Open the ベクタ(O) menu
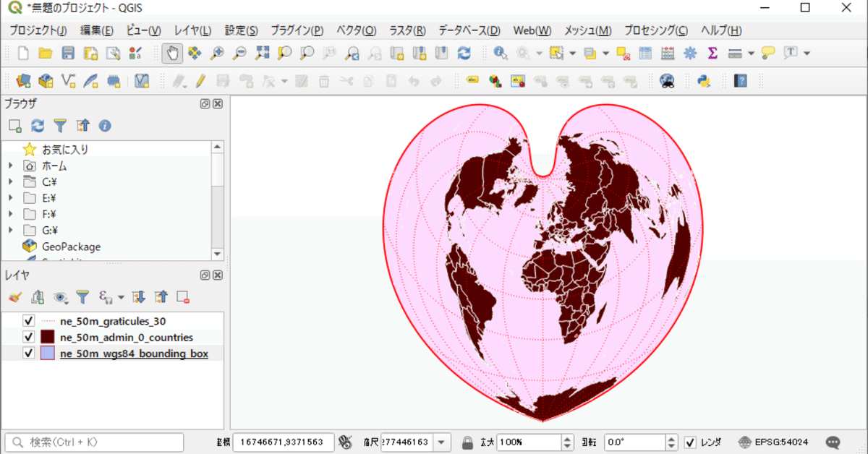Image resolution: width=868 pixels, height=454 pixels. [x=357, y=30]
